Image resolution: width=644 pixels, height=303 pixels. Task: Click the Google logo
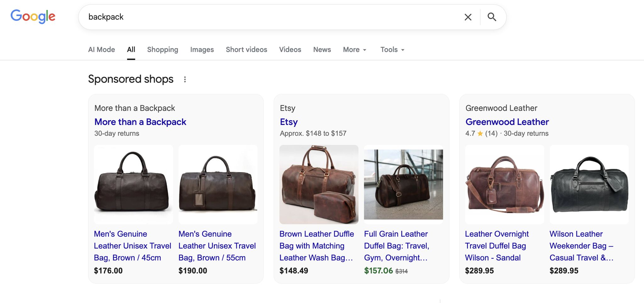pos(33,16)
